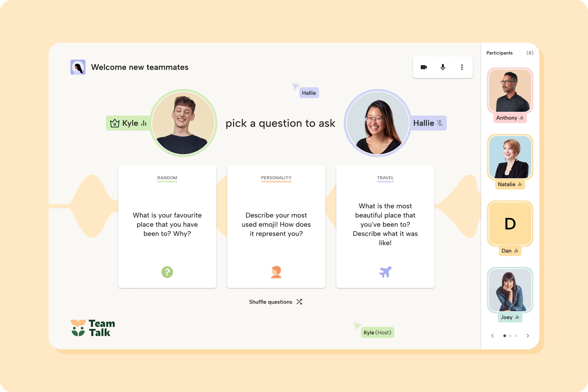The height and width of the screenshot is (392, 588).
Task: Click the microphone icon in toolbar
Action: click(442, 67)
